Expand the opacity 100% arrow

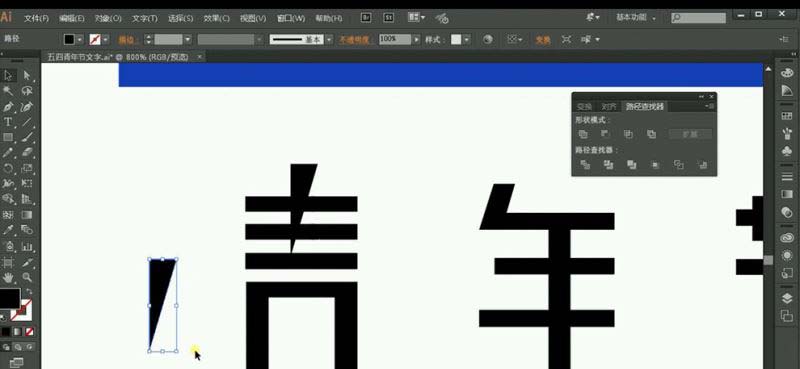(x=417, y=39)
